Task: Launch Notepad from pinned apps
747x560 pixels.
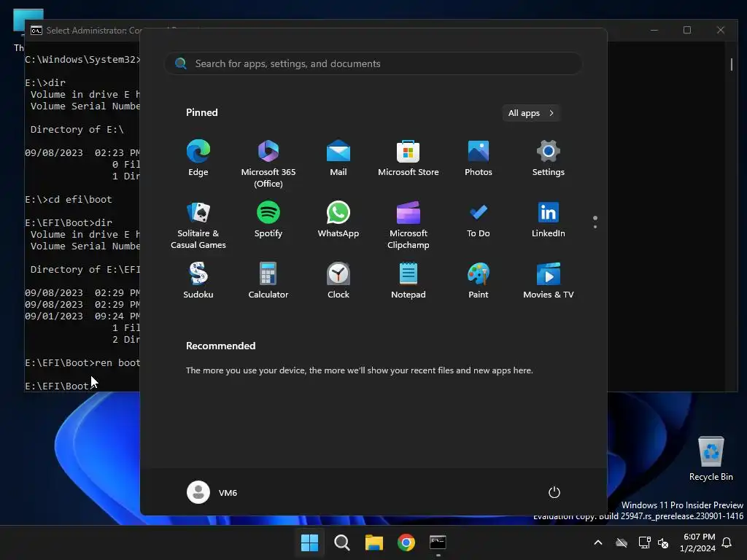Action: (409, 281)
